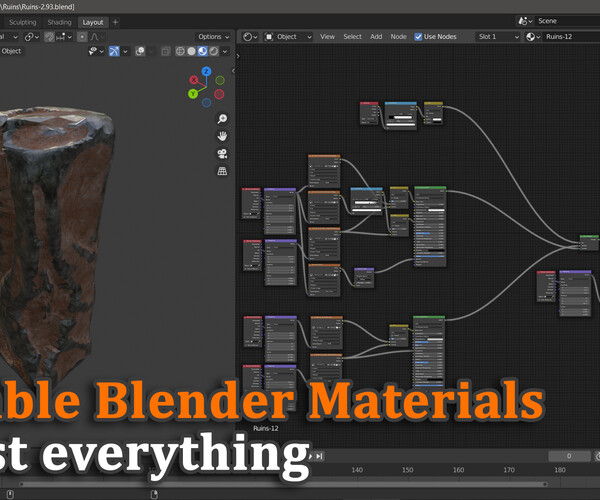The width and height of the screenshot is (600, 500).
Task: Click the green Y axis gizmo handle
Action: (x=193, y=93)
